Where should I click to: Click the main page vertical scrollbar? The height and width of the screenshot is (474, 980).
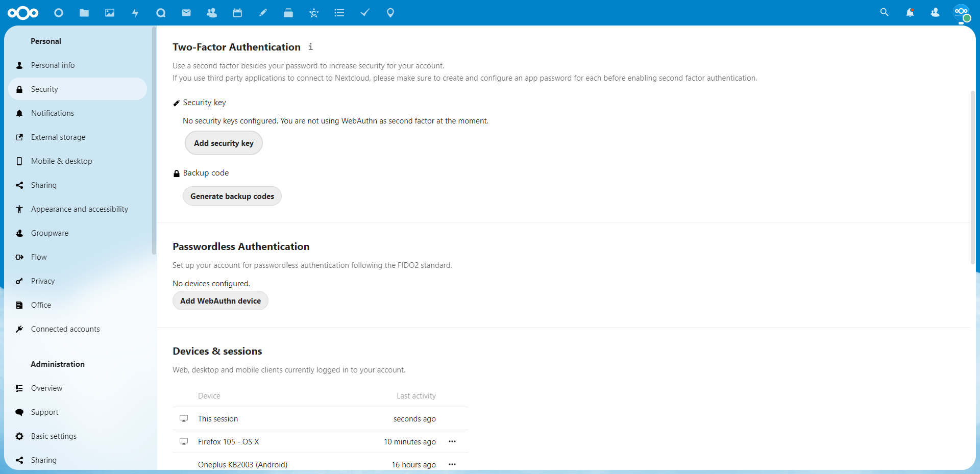click(973, 178)
